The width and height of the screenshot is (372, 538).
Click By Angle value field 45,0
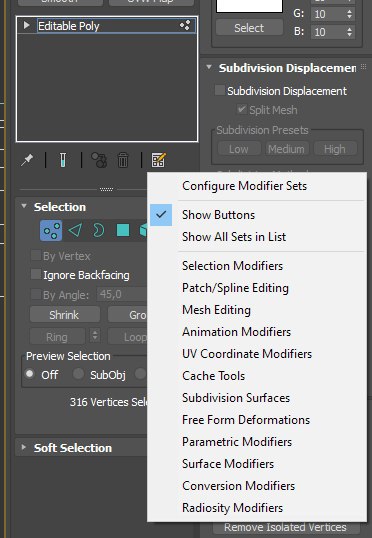coord(122,294)
